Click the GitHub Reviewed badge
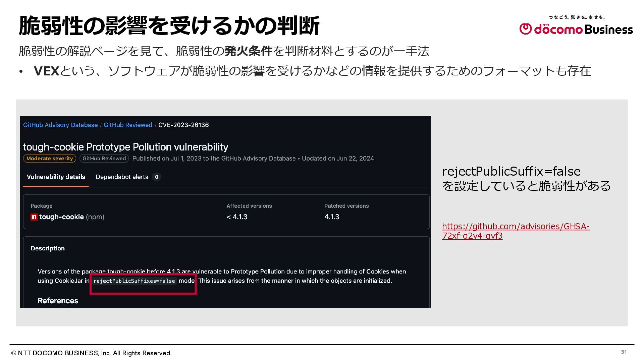Image resolution: width=644 pixels, height=362 pixels. tap(104, 159)
